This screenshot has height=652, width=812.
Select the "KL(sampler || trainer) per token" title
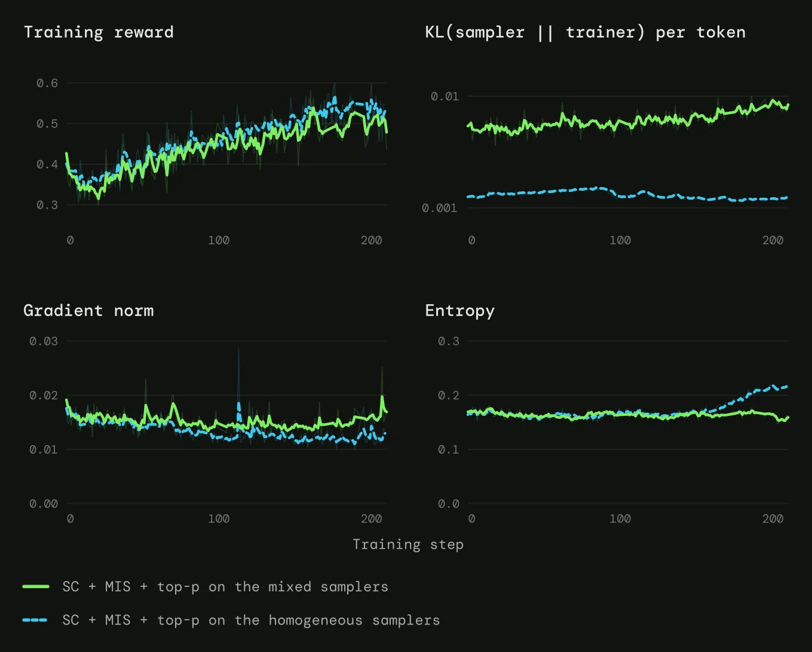(x=585, y=32)
